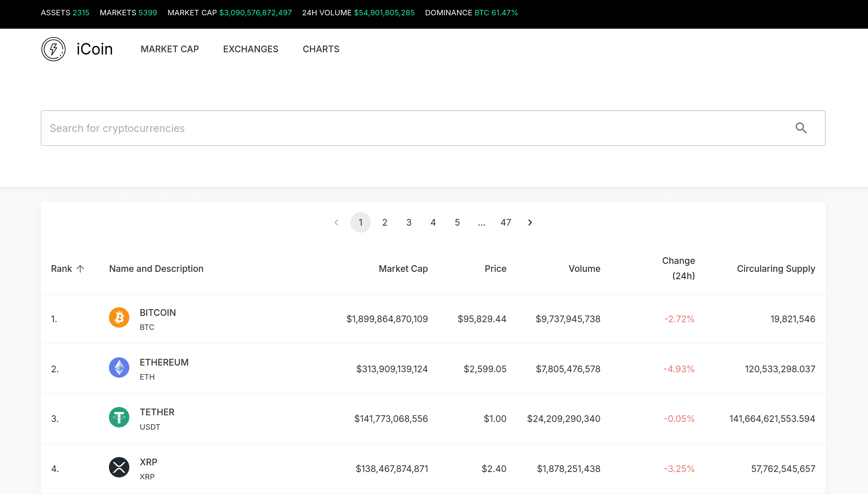Click Bitcoin volume $9,737,945,738
The height and width of the screenshot is (494, 868).
click(x=568, y=319)
